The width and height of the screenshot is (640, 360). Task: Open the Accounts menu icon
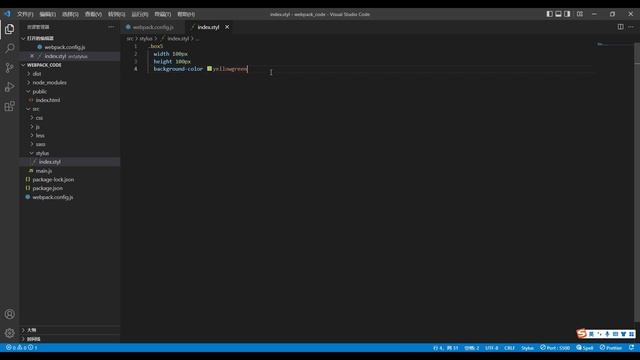9,314
